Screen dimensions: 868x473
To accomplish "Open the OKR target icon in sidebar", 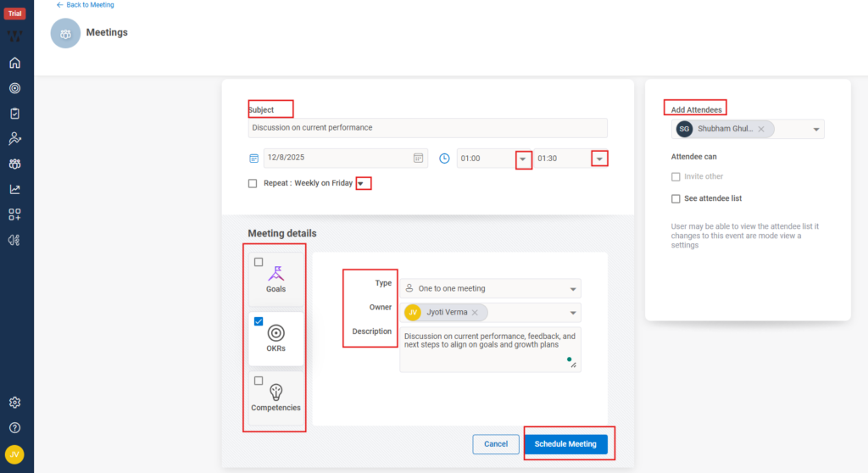I will pyautogui.click(x=14, y=88).
